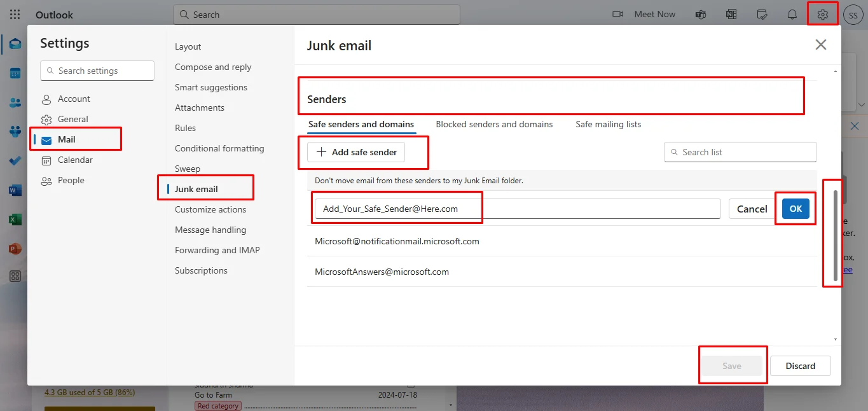The width and height of the screenshot is (868, 411).
Task: Open Mail in the left app rail
Action: [x=15, y=44]
